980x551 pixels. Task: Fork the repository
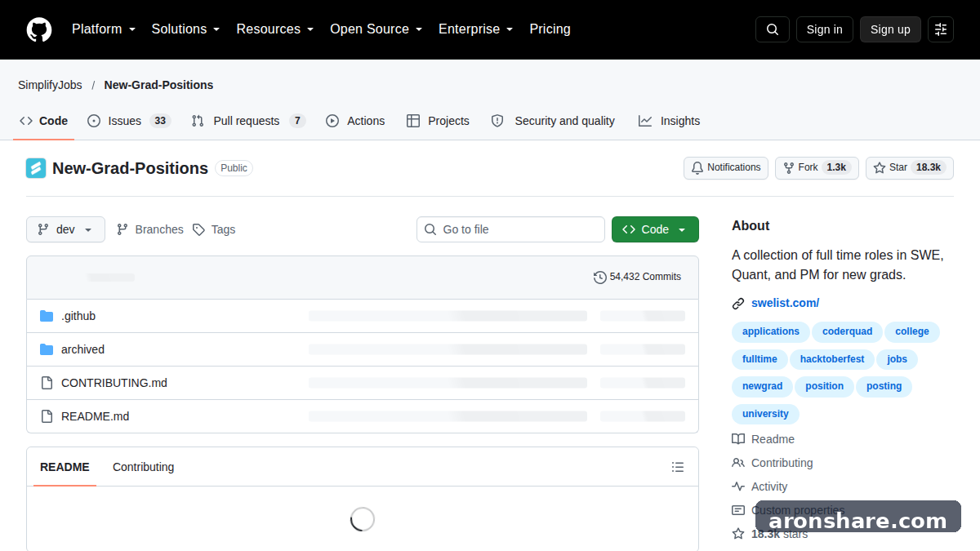[817, 167]
